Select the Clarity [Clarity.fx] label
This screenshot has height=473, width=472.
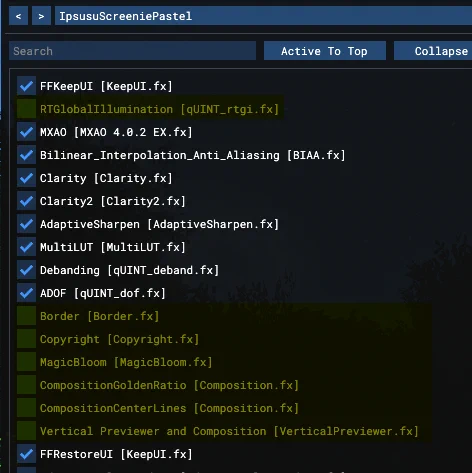coord(106,178)
